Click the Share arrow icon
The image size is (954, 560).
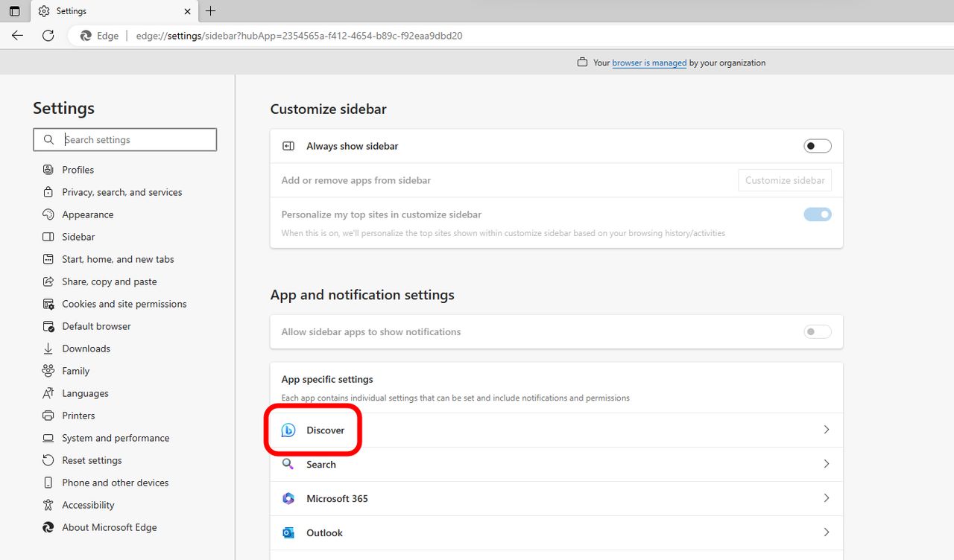48,281
